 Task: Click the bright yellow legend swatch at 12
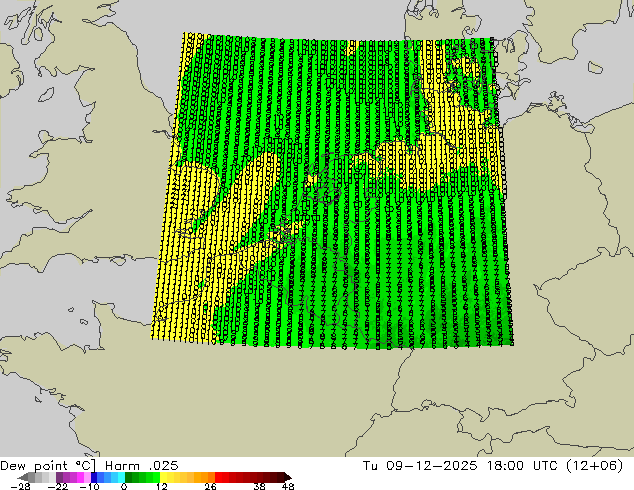point(163,477)
